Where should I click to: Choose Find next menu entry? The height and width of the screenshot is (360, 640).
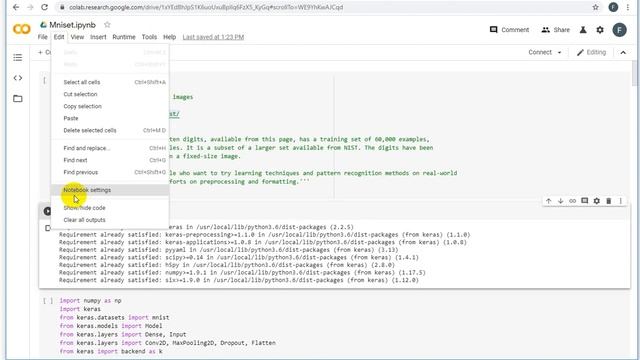tap(110, 160)
